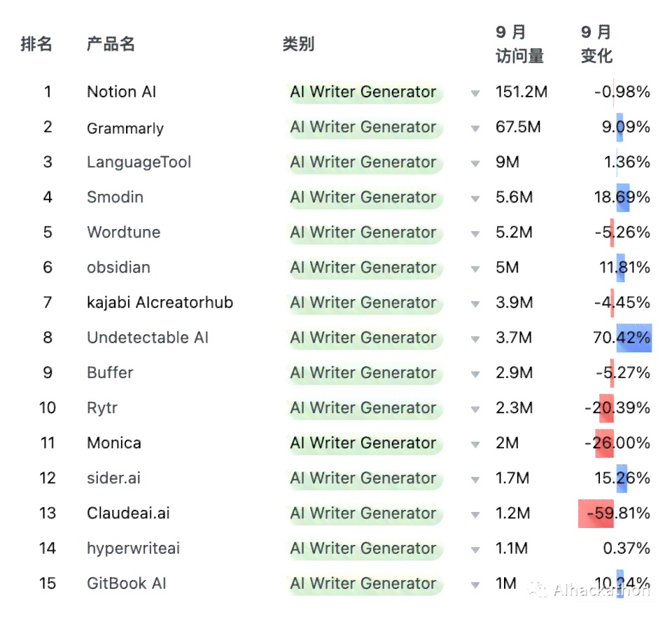Select the 151.2M visits cell
This screenshot has height=617, width=672.
pyautogui.click(x=521, y=92)
